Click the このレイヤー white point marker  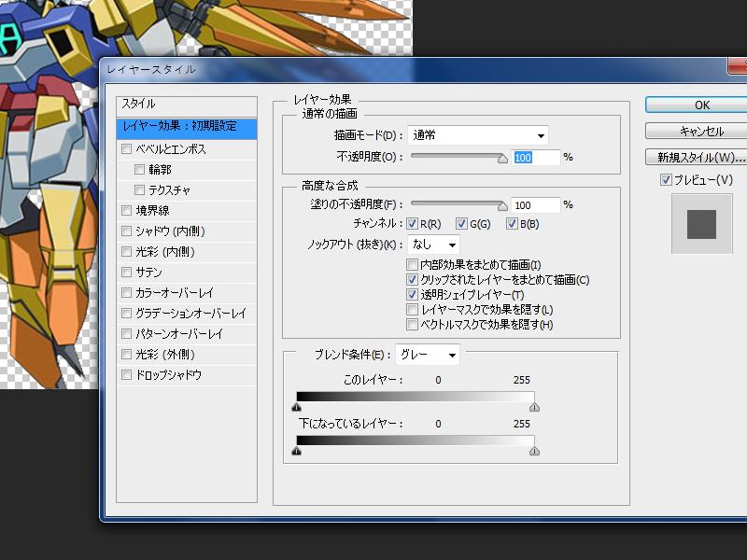coord(534,407)
